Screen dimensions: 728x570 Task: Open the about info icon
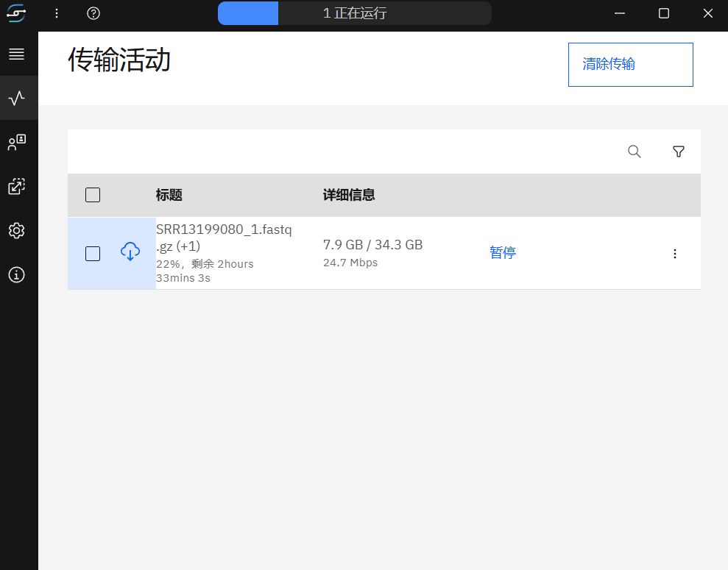tap(17, 275)
